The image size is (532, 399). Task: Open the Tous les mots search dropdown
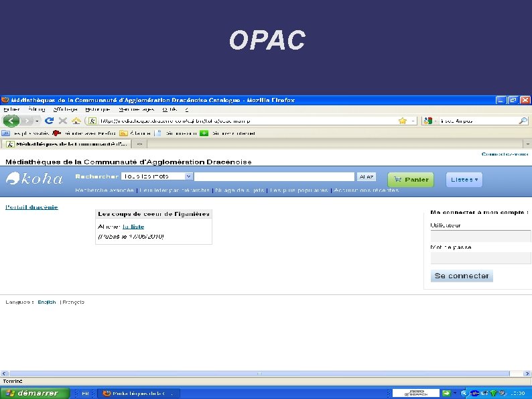pyautogui.click(x=157, y=176)
